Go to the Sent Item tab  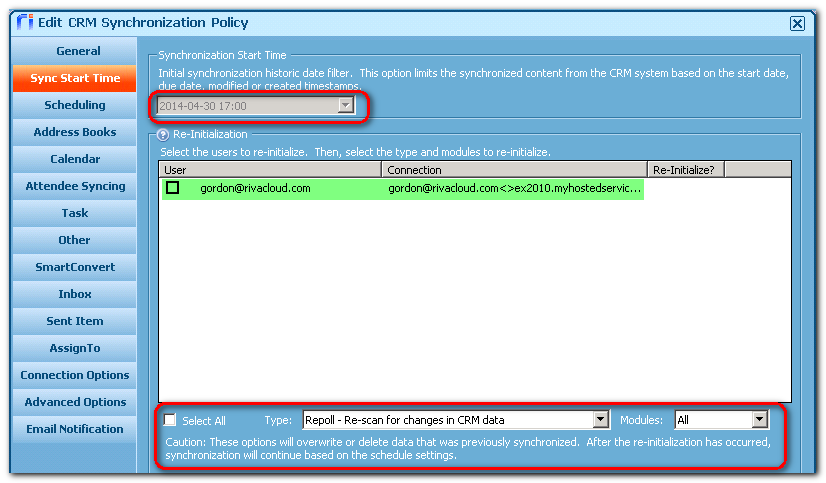pos(74,321)
